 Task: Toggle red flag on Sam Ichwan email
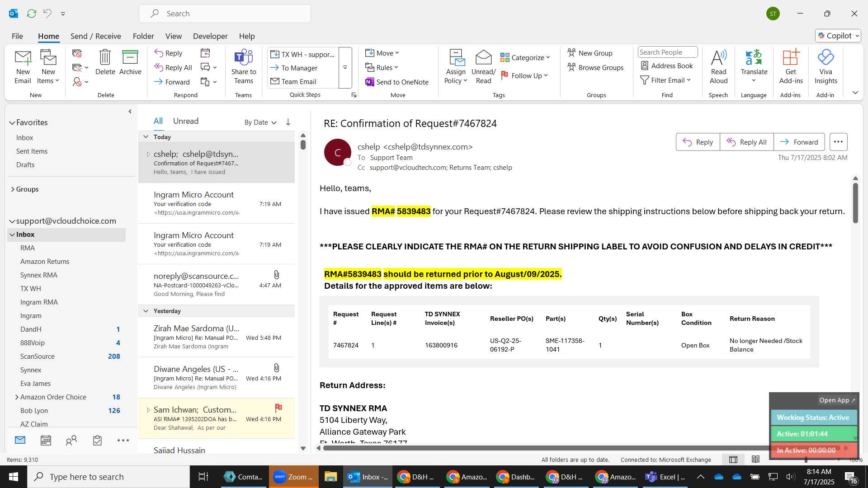tap(278, 408)
